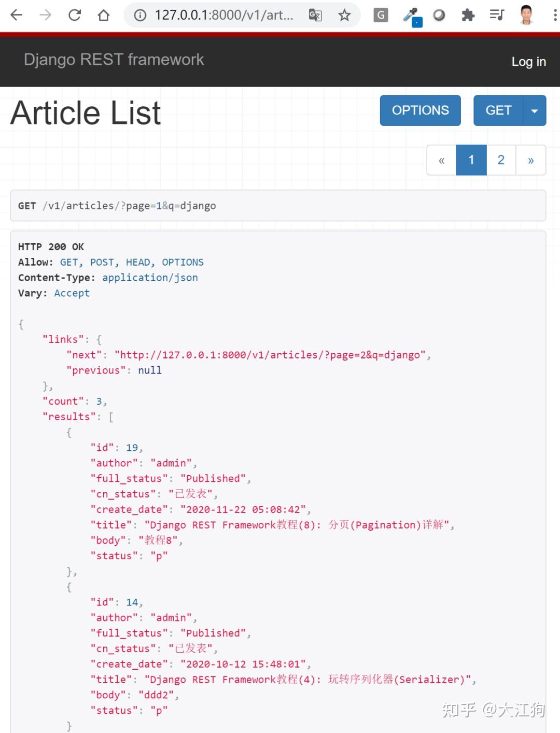Bookmark this page via the star icon
The width and height of the screenshot is (560, 733).
[344, 15]
